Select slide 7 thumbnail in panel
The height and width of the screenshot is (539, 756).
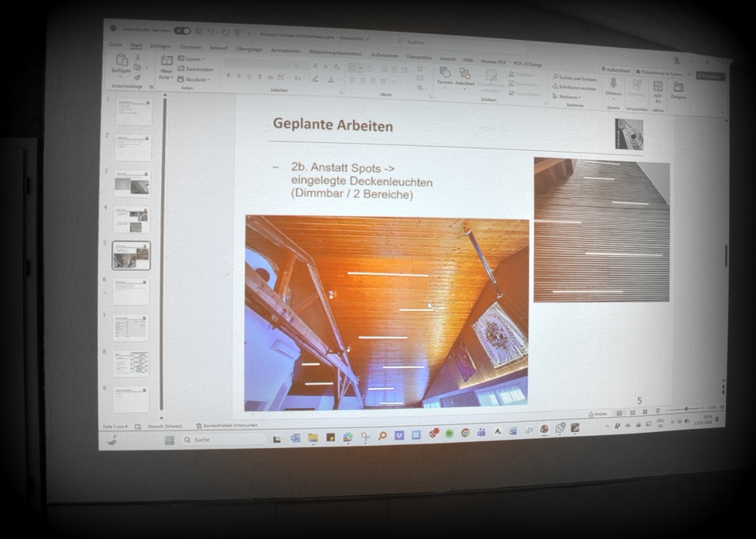(x=131, y=327)
